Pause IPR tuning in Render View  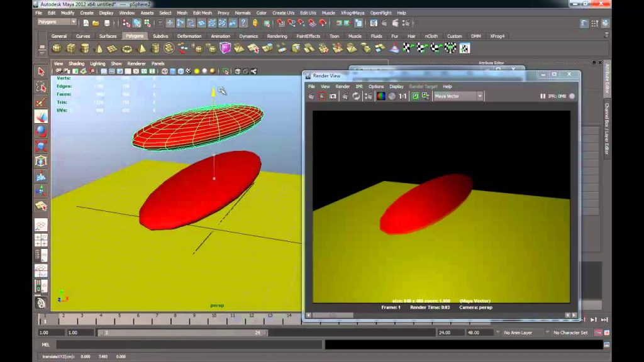click(543, 96)
